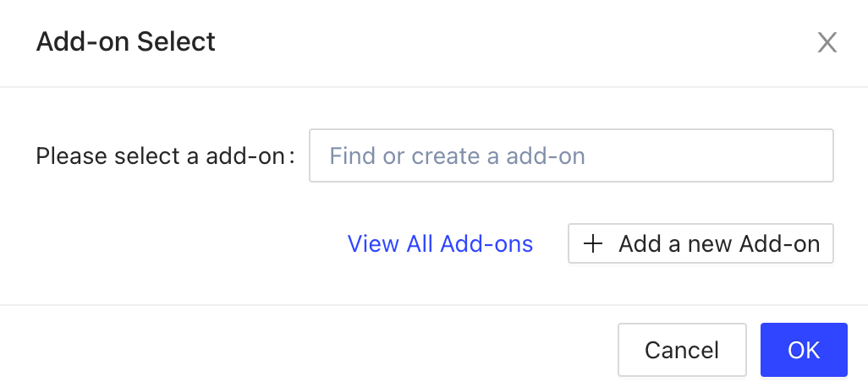Browse every add-on via the View All link
This screenshot has height=387, width=868.
tap(440, 244)
